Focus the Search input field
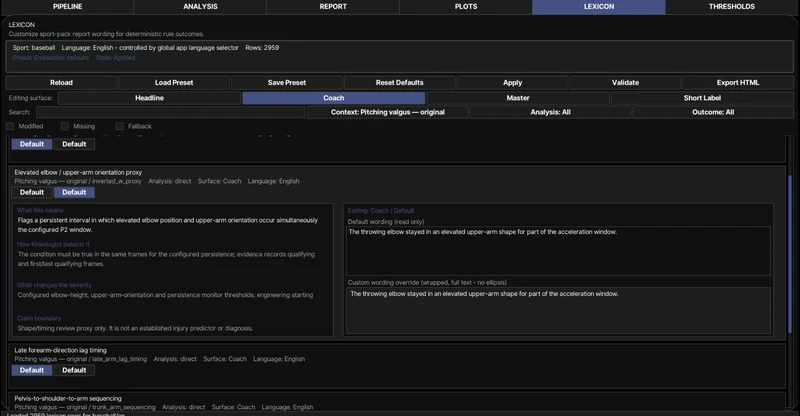800x416 pixels. coord(170,112)
